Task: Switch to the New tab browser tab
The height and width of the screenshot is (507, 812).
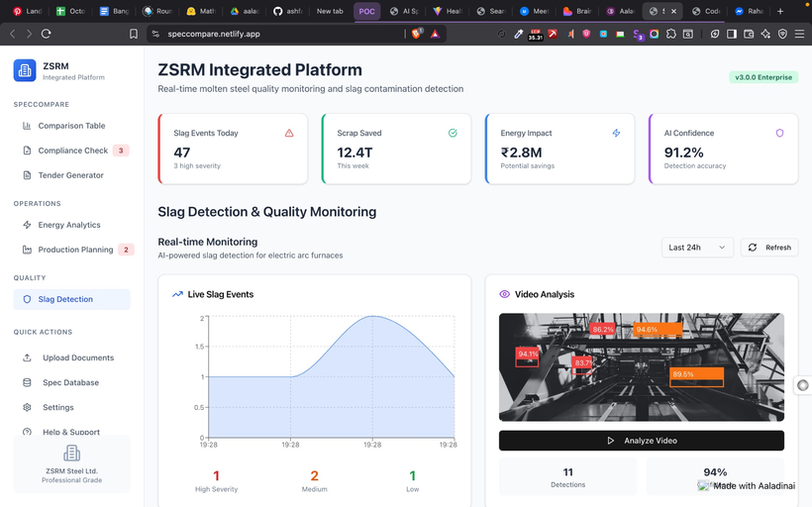Action: pyautogui.click(x=330, y=12)
